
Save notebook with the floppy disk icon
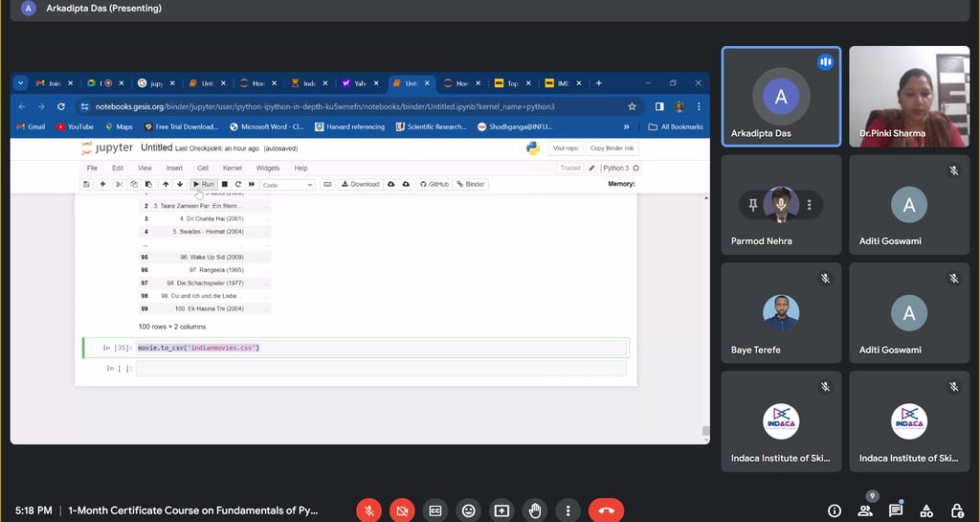86,185
